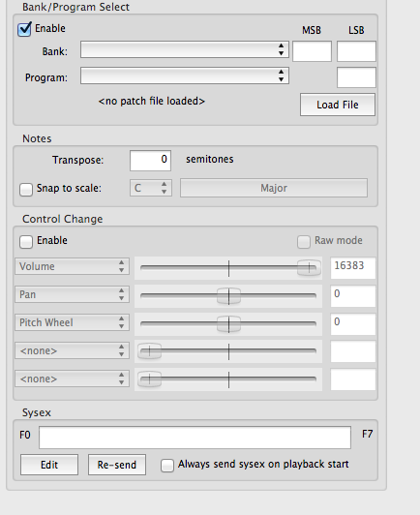Open the Program dropdown list

pos(185,76)
